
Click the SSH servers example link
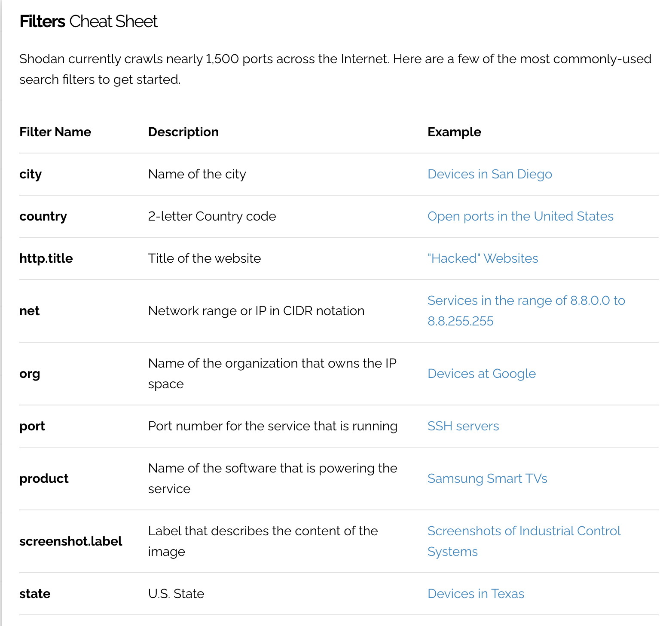tap(463, 426)
